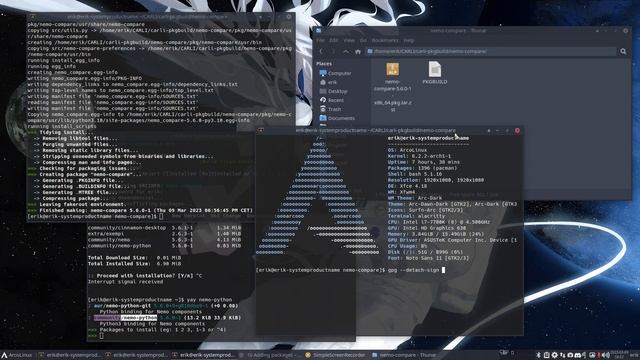Click the Thunar path location bar

[491, 51]
